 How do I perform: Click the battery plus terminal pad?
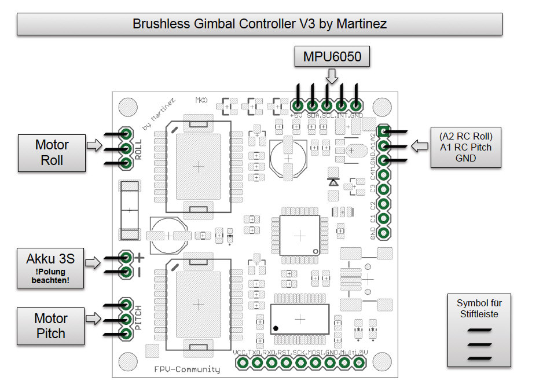click(x=126, y=257)
